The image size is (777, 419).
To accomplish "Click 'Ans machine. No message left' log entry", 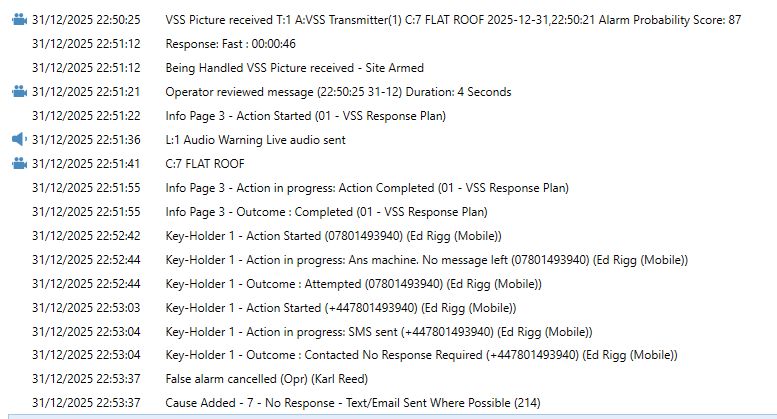I will (426, 259).
